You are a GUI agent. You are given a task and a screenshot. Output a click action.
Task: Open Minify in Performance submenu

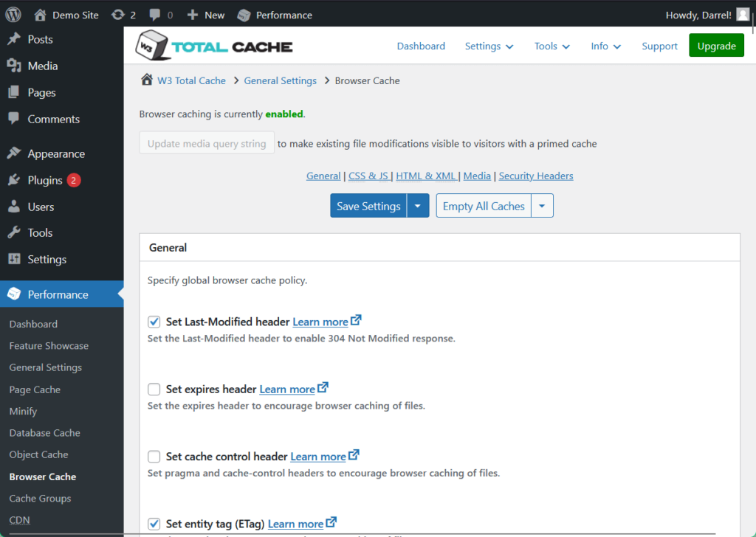[x=23, y=412]
